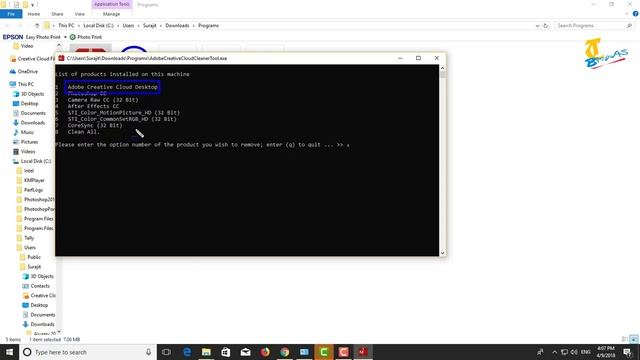Click This PC in the address breadcrumb

click(66, 26)
